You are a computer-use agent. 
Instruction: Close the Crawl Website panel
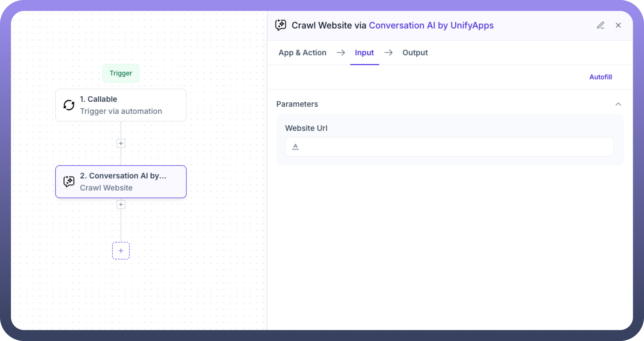click(618, 25)
